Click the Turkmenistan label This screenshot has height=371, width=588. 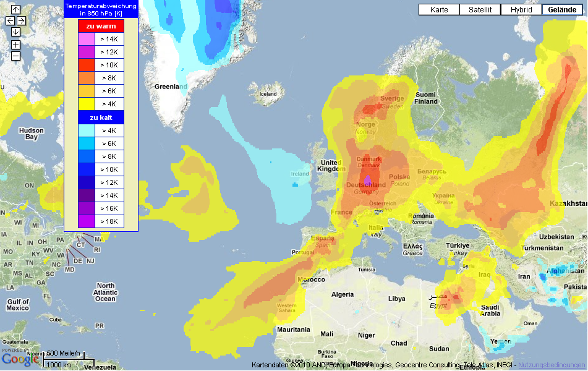542,248
